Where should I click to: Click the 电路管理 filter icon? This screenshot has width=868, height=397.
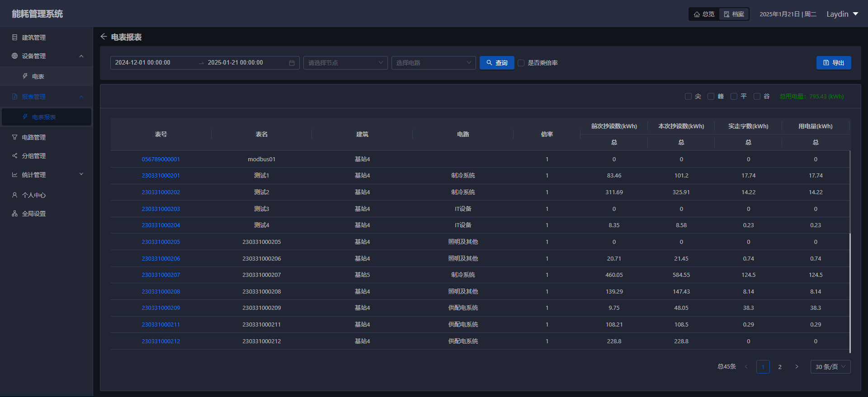point(14,137)
